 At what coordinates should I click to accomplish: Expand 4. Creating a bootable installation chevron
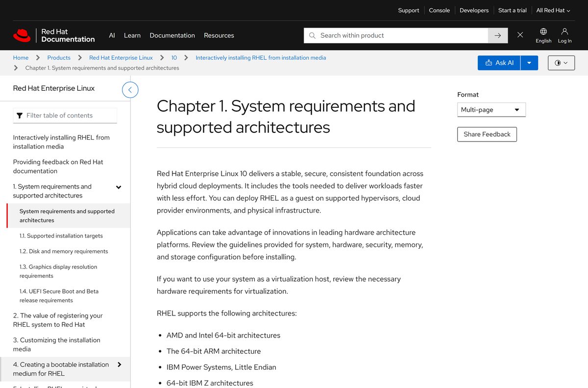coord(119,364)
